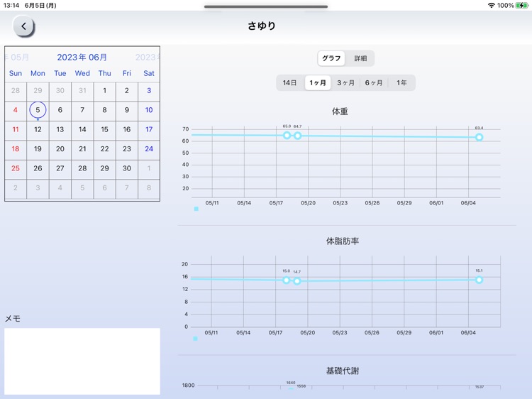Tap the 体重 chart title
Image resolution: width=532 pixels, height=399 pixels.
coord(340,111)
